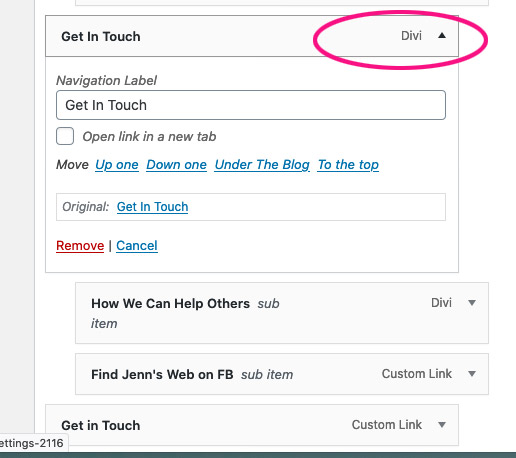Move item Up one
This screenshot has height=458, width=516.
117,165
